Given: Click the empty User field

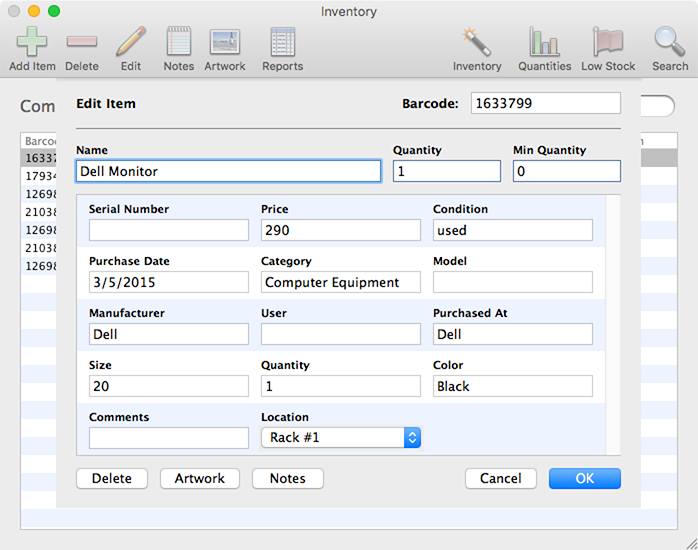Looking at the screenshot, I should click(341, 334).
